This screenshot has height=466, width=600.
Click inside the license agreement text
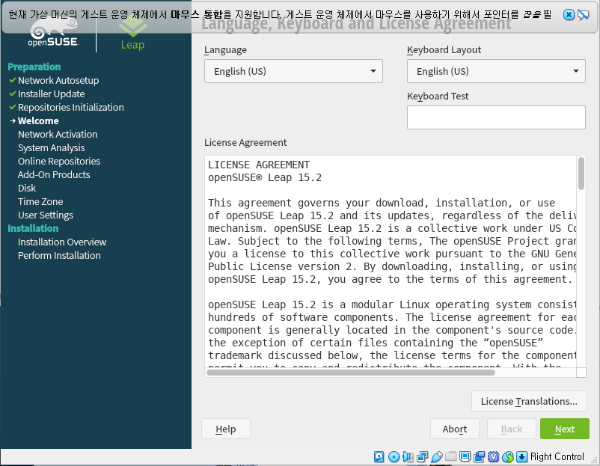coord(391,261)
